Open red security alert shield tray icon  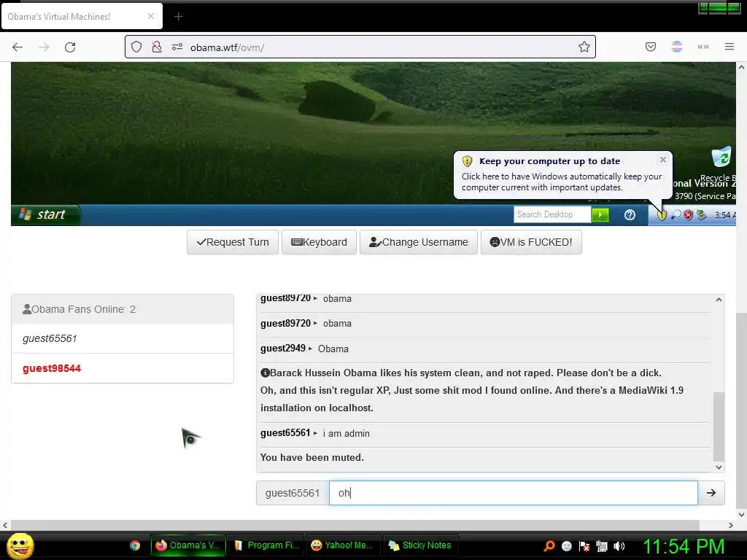688,215
